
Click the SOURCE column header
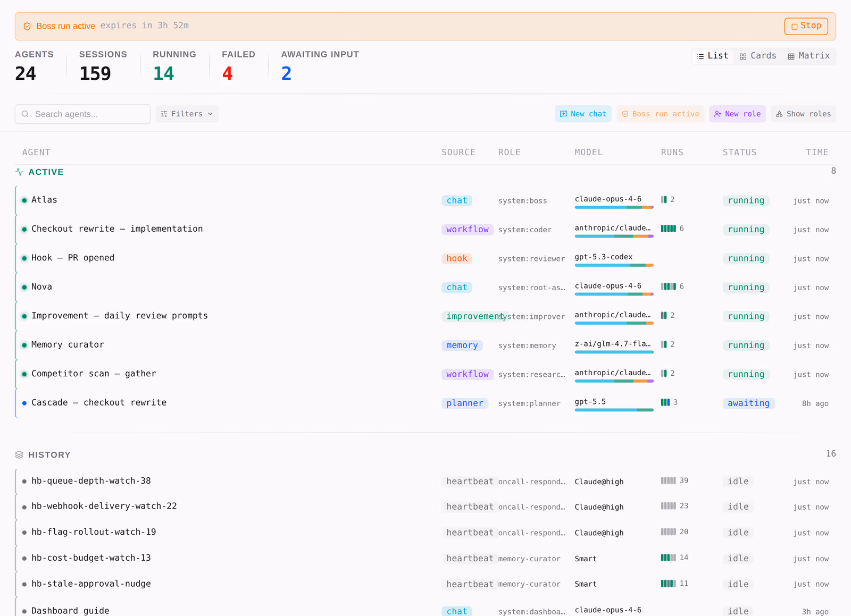click(458, 153)
